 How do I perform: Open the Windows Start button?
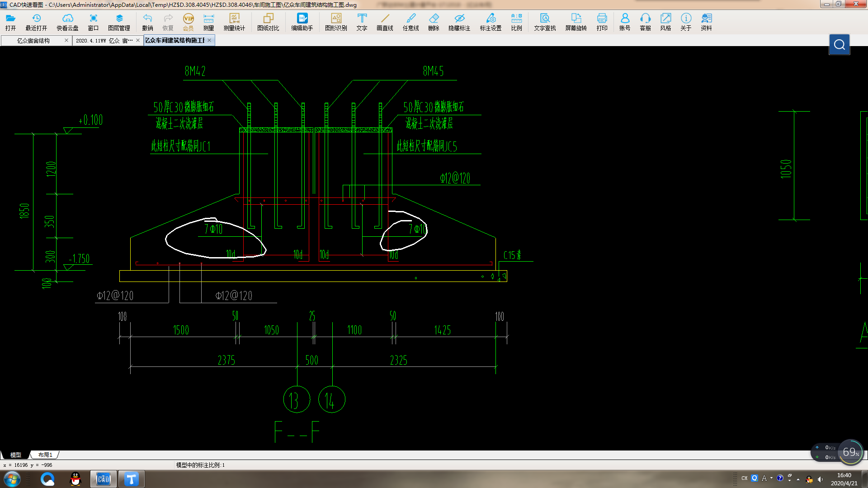(x=12, y=479)
